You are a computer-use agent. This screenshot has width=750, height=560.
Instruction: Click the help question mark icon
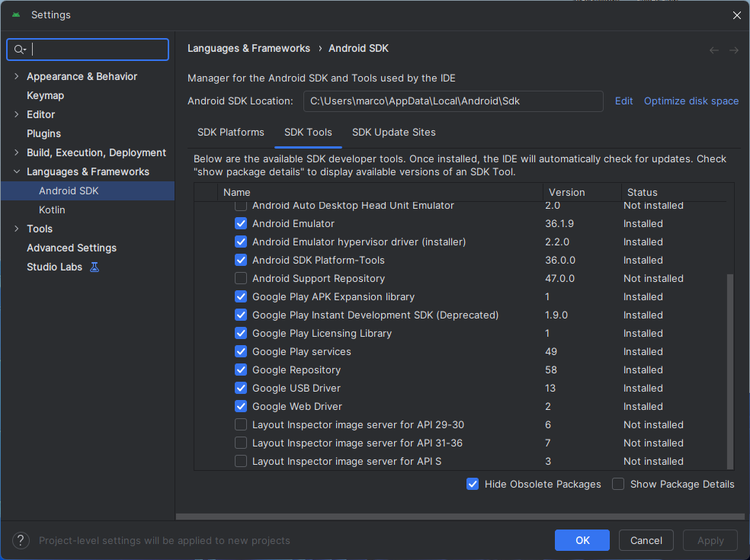click(21, 540)
